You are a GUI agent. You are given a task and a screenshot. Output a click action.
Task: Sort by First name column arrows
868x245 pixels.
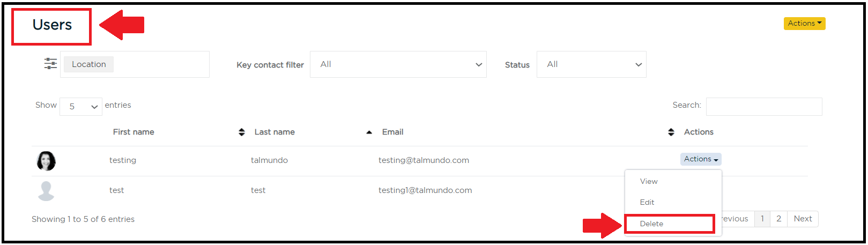point(242,132)
